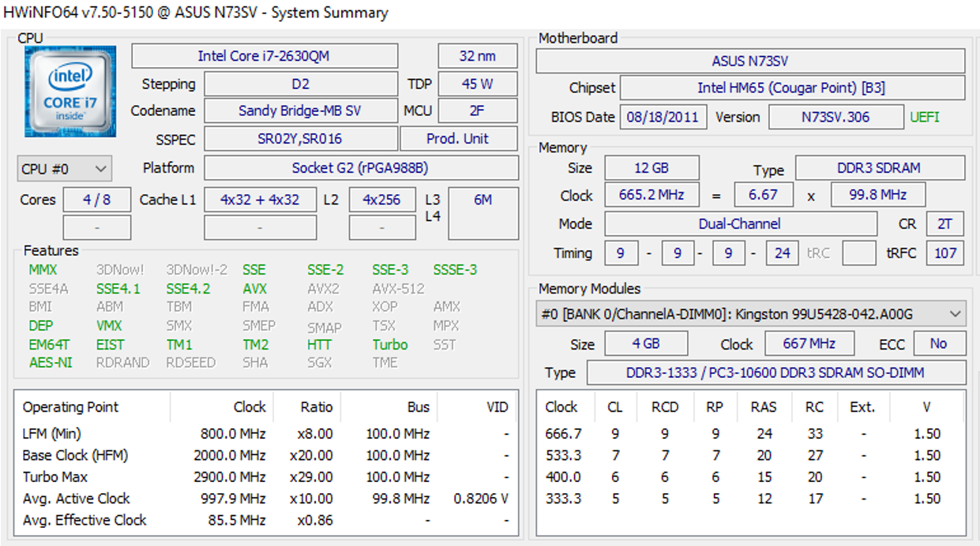The height and width of the screenshot is (546, 980).
Task: Select the ASUS N73SV motherboard name field
Action: (x=750, y=61)
